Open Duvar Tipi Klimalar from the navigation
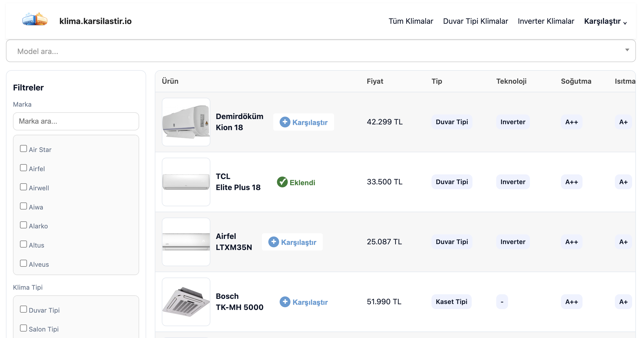Image resolution: width=644 pixels, height=338 pixels. click(x=475, y=21)
